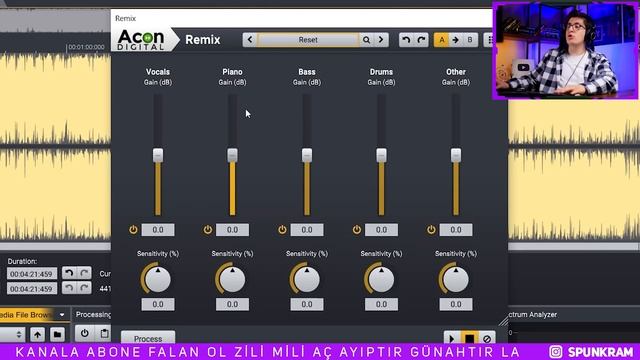Image resolution: width=640 pixels, height=360 pixels.
Task: Click second Duration time field
Action: 32,289
